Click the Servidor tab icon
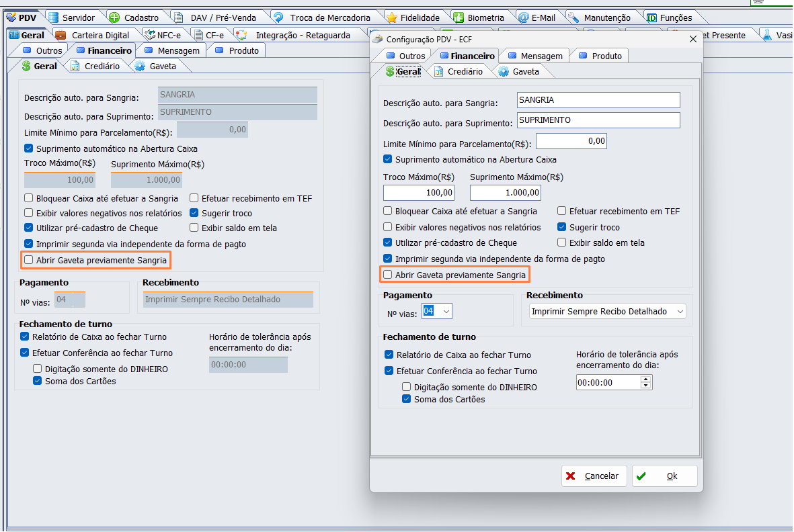794x532 pixels. 53,18
